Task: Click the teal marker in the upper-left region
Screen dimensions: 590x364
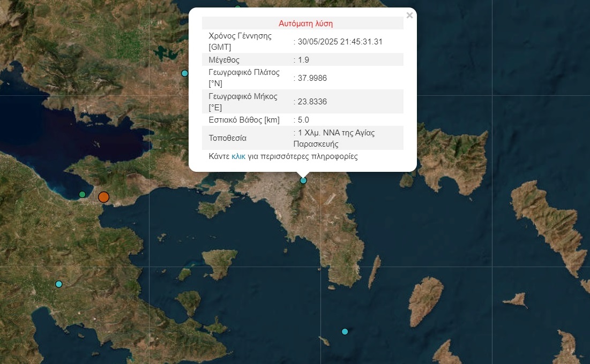Action: coord(184,73)
